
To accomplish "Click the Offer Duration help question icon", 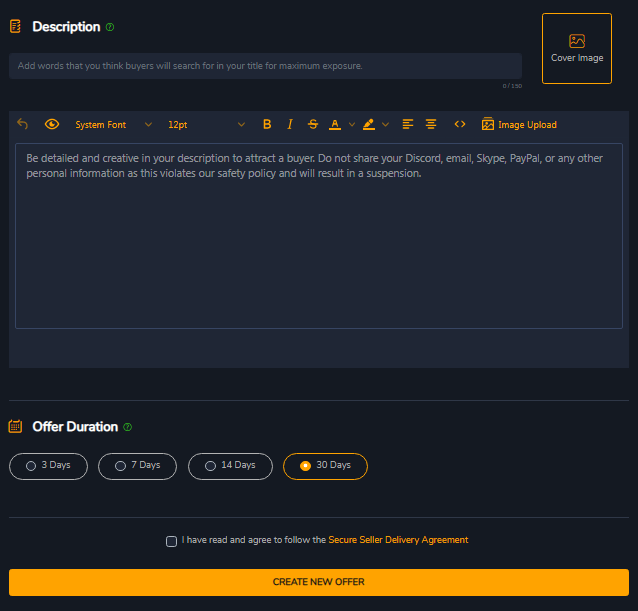I will point(127,427).
